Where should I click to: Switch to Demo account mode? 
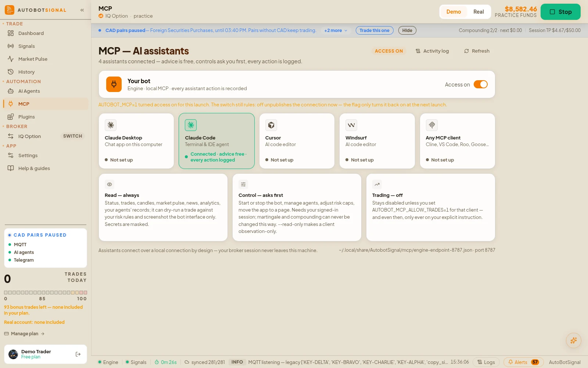point(453,12)
